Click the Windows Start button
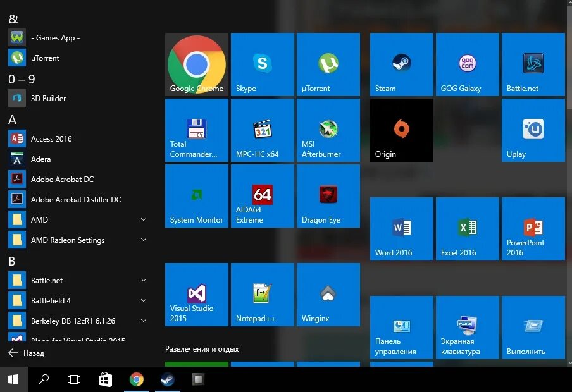The width and height of the screenshot is (572, 392). [13, 379]
